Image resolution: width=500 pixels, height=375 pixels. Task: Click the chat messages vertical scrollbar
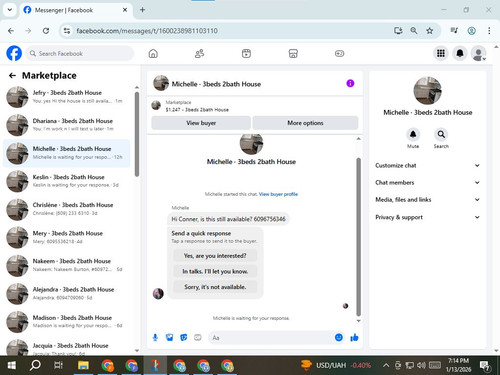[359, 237]
